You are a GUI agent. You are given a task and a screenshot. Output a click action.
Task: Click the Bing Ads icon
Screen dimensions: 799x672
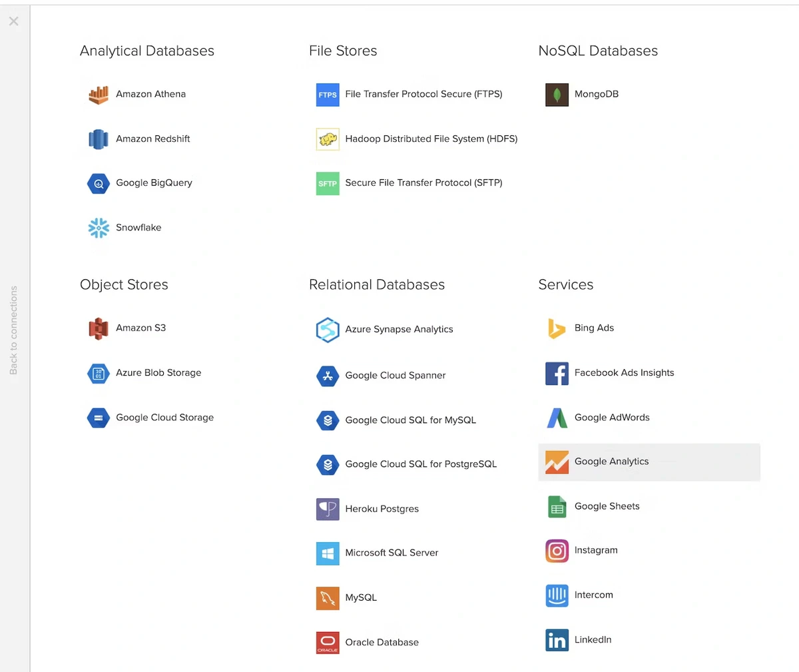coord(557,328)
